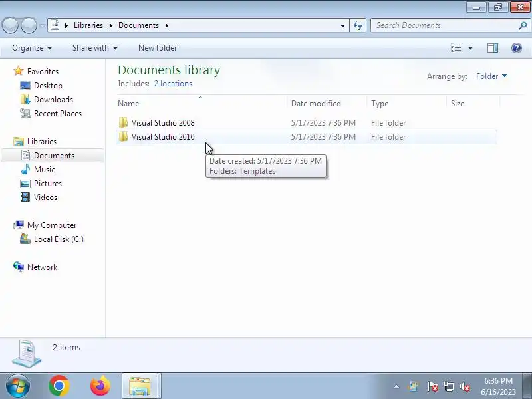Screen dimensions: 532x399
Task: Click the Desktop icon in navigation pane
Action: 25,86
